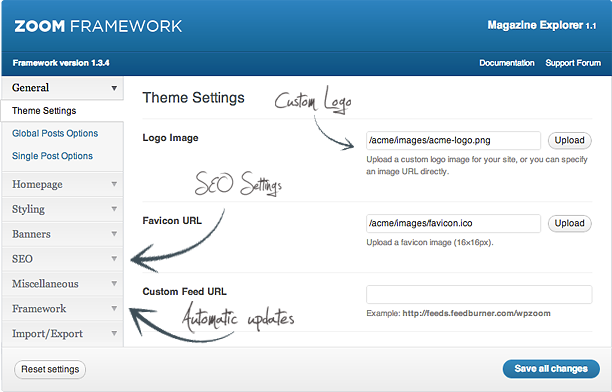Open Global Posts Options
Screen dimensions: 612x392
click(x=55, y=133)
